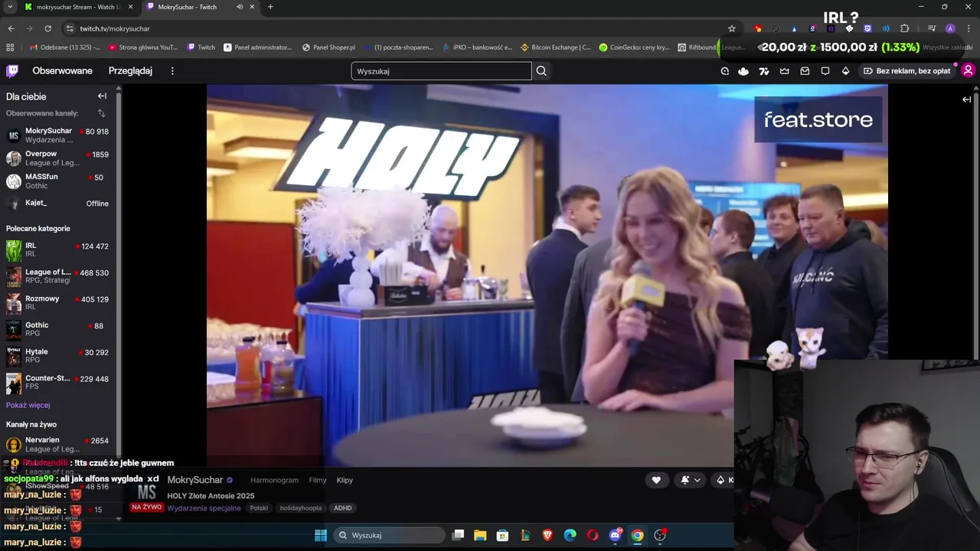Open the Klipy tab
Image resolution: width=980 pixels, height=551 pixels.
point(345,480)
